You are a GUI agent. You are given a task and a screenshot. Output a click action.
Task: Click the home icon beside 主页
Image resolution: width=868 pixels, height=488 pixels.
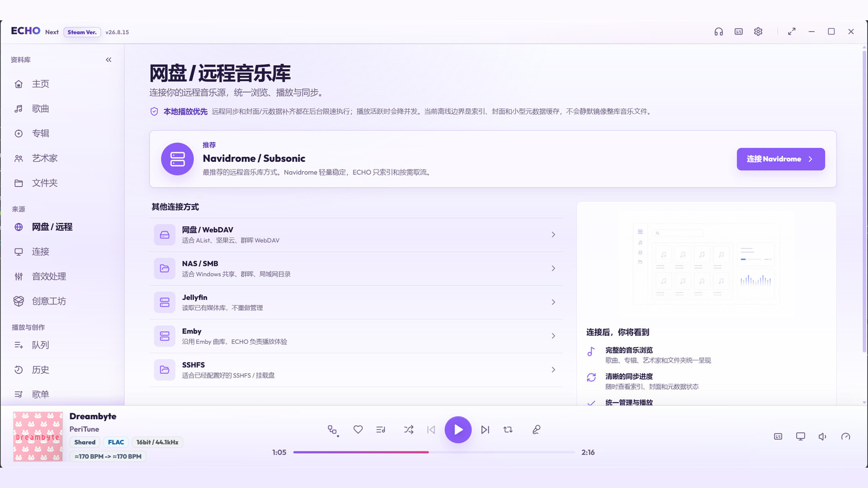19,84
